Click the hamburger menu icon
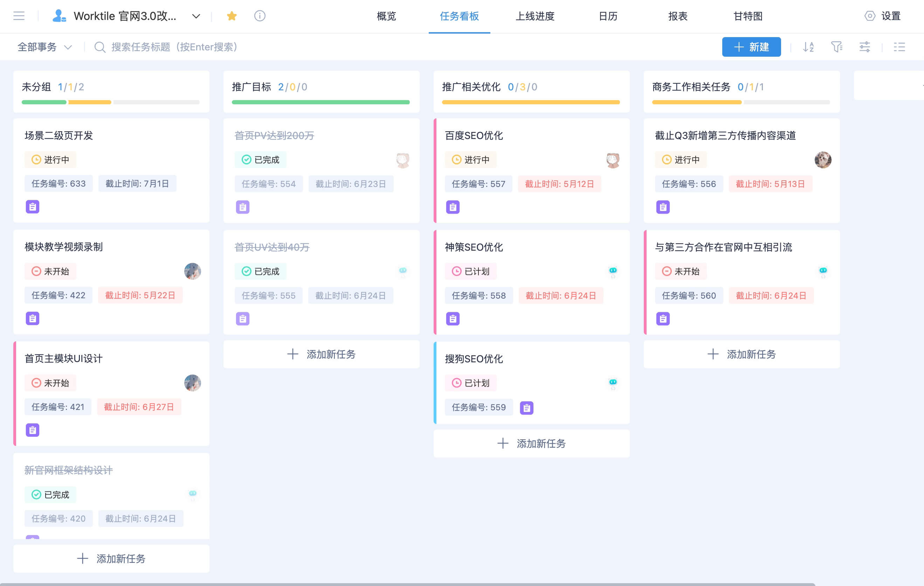The image size is (924, 586). click(19, 16)
